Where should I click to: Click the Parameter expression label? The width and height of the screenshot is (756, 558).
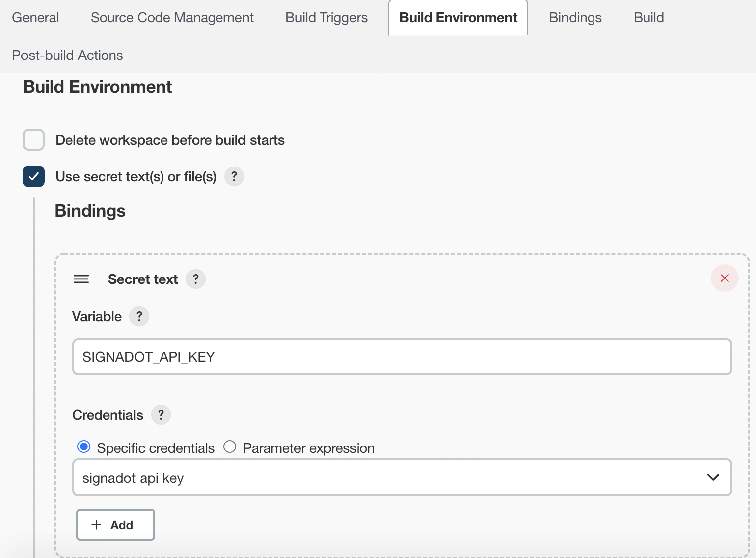(309, 448)
